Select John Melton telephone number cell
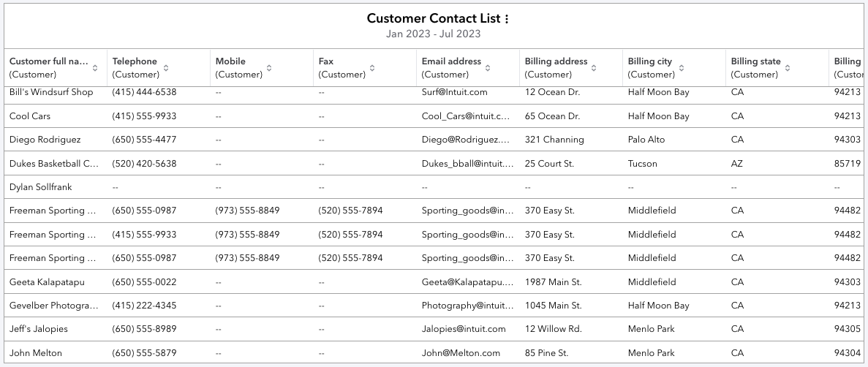868x367 pixels. (x=144, y=353)
